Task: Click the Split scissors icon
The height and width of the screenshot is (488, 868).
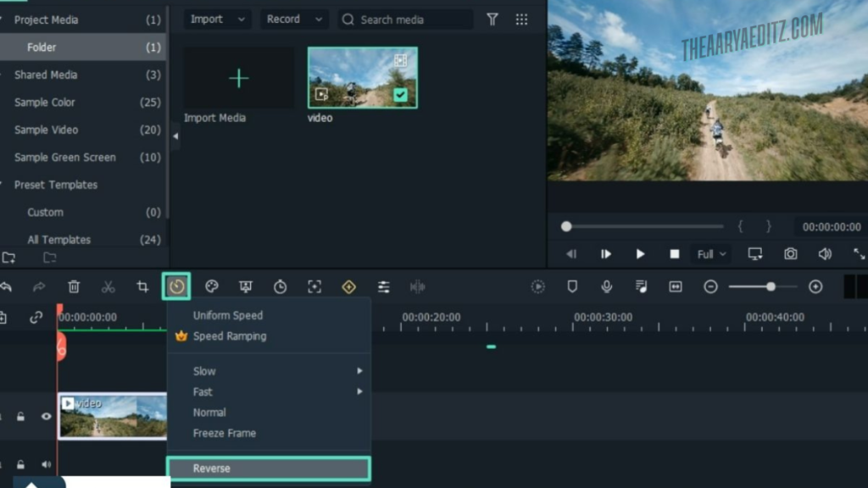Action: 108,286
